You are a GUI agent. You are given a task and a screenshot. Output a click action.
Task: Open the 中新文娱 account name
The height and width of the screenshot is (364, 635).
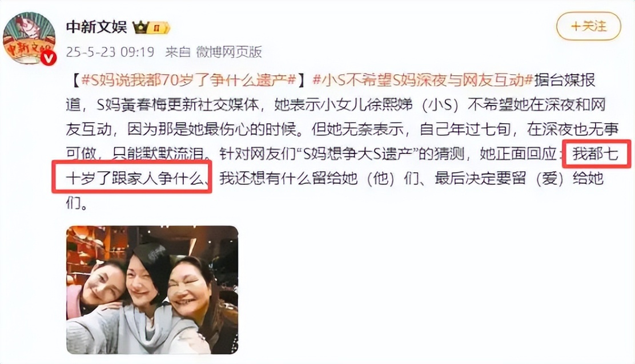pyautogui.click(x=97, y=27)
